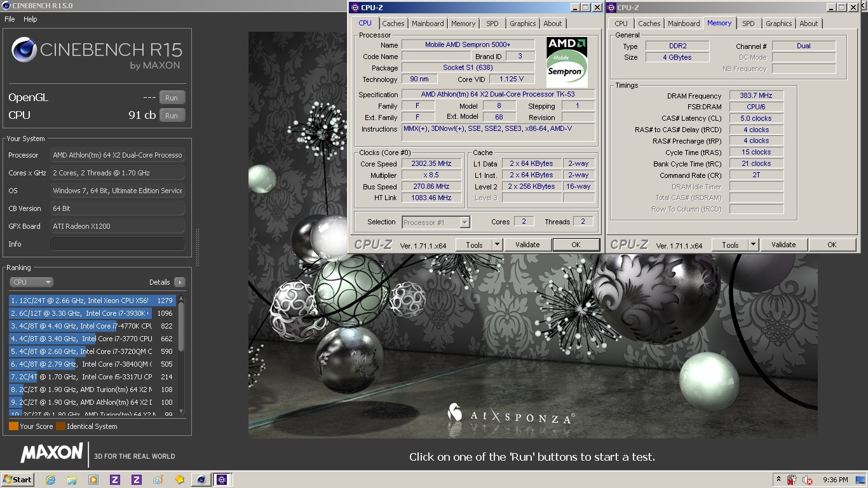
Task: Open Windows Explorer folder icon on taskbar
Action: coord(72,480)
